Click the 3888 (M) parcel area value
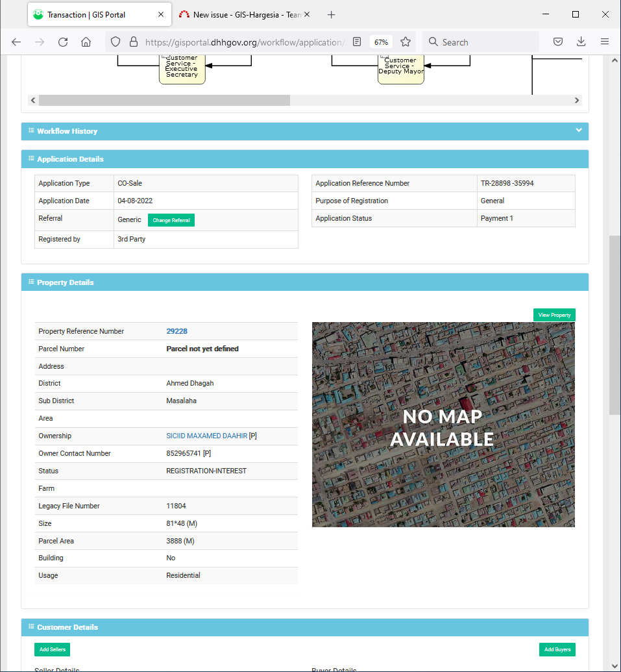The image size is (621, 672). (x=180, y=541)
